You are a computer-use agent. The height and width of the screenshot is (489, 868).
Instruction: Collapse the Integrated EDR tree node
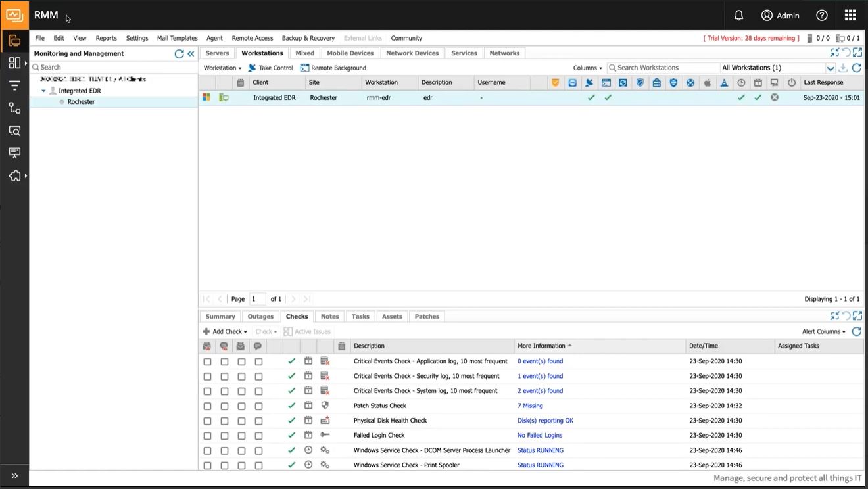tap(43, 91)
